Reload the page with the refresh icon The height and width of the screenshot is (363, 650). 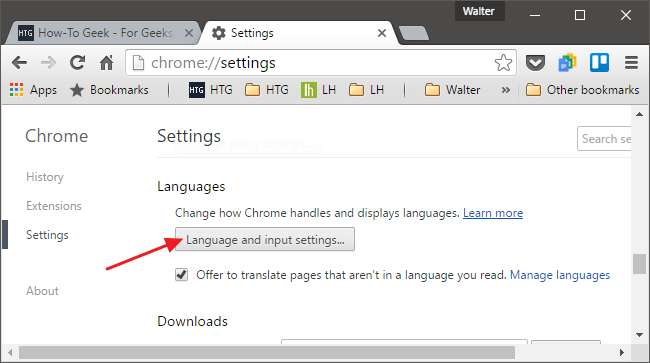pyautogui.click(x=77, y=63)
